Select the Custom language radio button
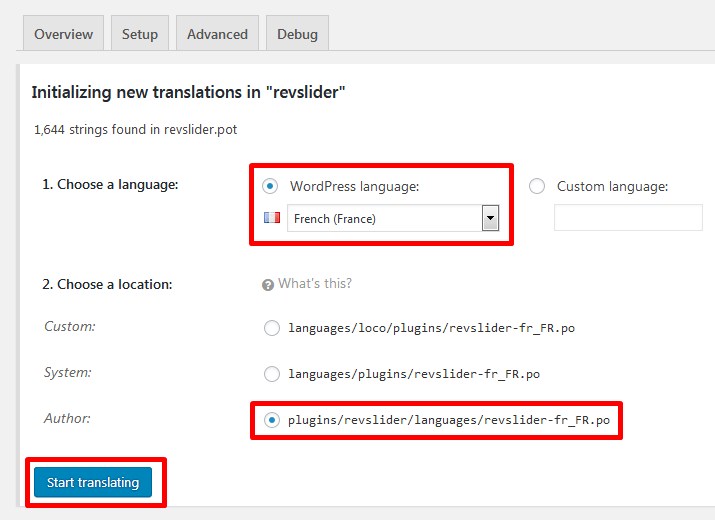The image size is (715, 520). click(537, 186)
